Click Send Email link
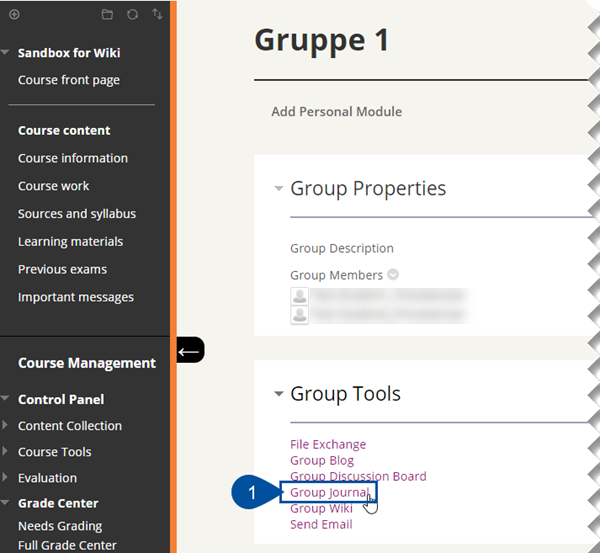 coord(321,525)
